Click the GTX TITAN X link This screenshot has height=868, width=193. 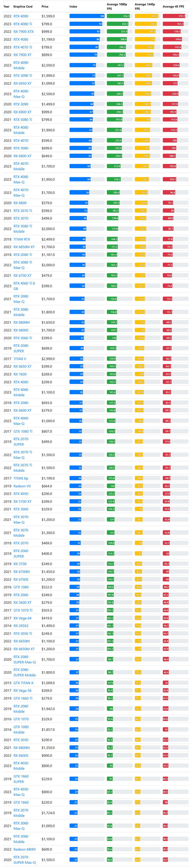point(23,683)
